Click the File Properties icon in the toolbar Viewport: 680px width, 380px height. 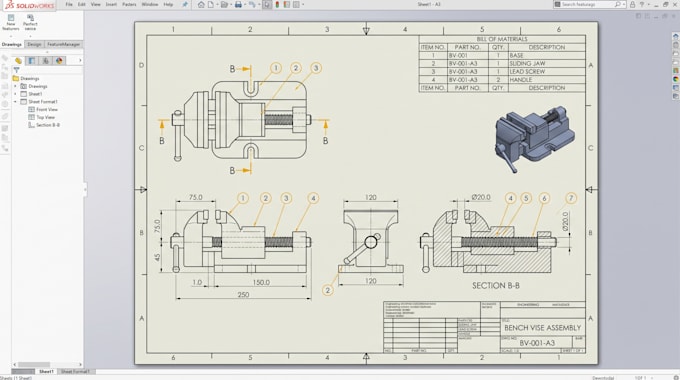(287, 4)
